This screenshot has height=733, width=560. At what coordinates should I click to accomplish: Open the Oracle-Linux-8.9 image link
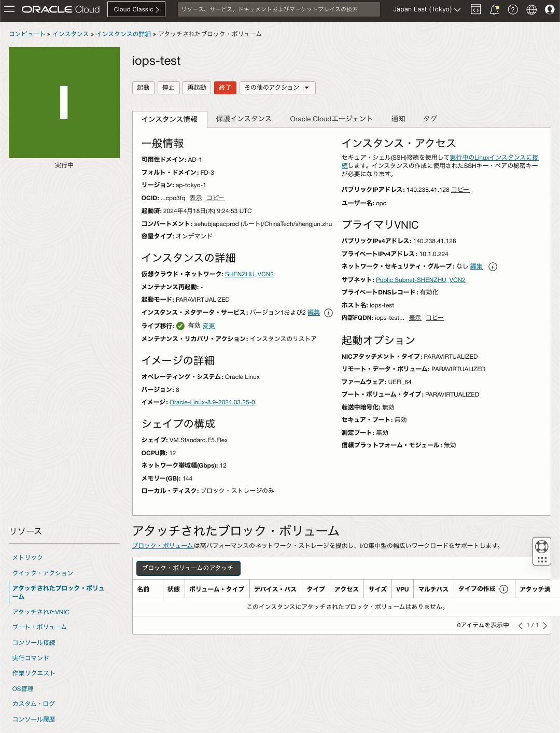(x=212, y=402)
